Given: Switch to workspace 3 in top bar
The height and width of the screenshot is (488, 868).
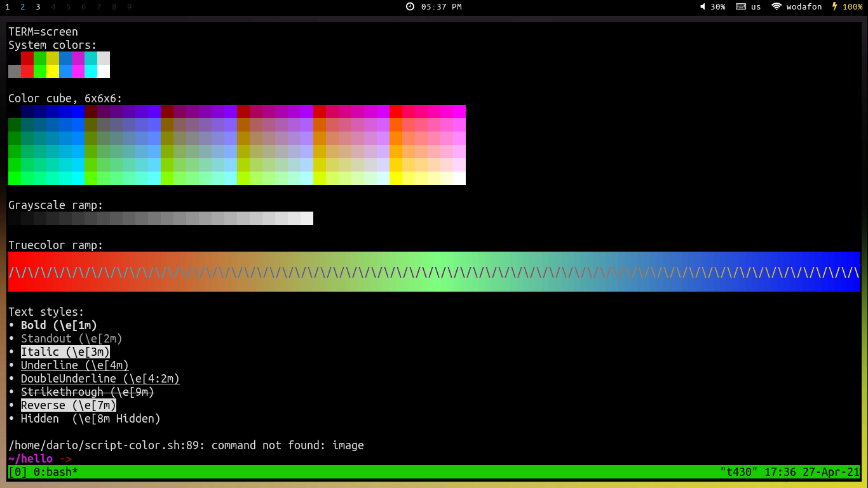Looking at the screenshot, I should 38,6.
